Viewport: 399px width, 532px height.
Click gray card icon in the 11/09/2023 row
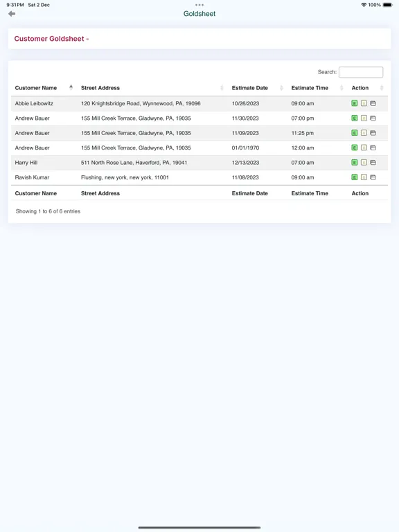tap(373, 133)
